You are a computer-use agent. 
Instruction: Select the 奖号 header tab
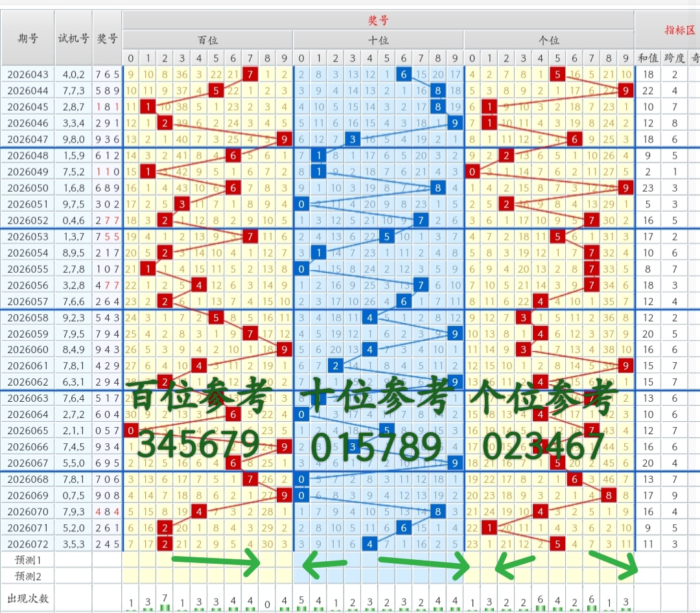(x=378, y=20)
